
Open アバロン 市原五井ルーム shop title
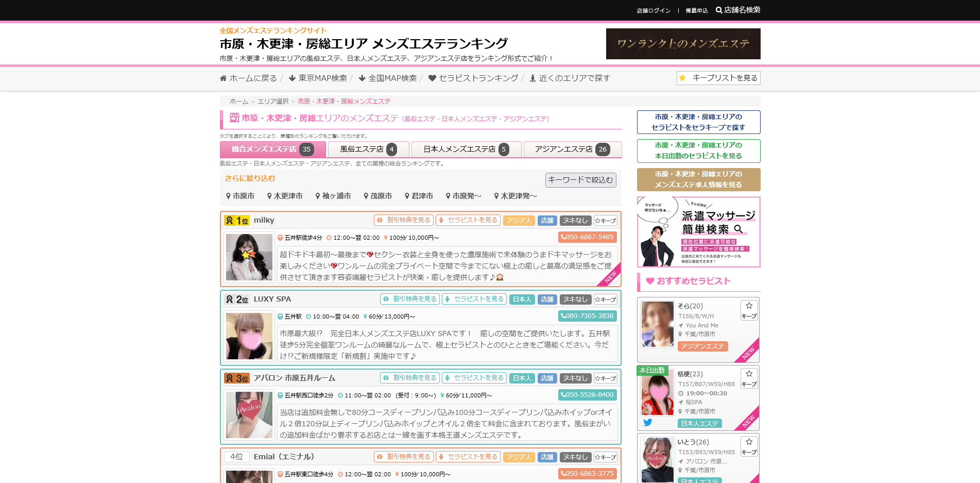[295, 378]
